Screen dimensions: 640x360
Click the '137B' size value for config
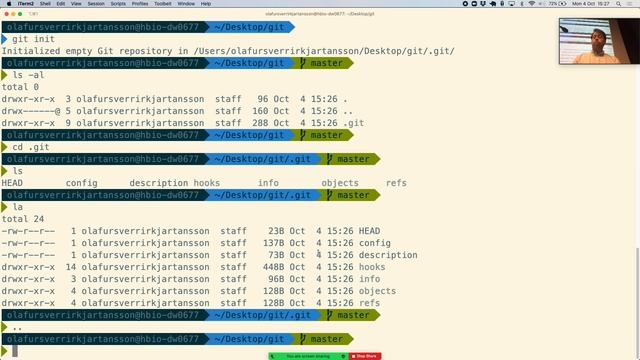273,243
